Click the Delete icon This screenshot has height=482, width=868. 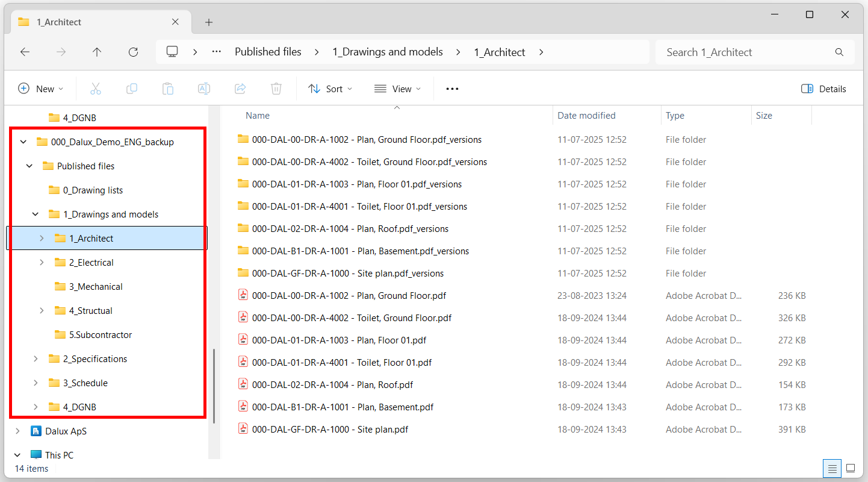pyautogui.click(x=276, y=88)
